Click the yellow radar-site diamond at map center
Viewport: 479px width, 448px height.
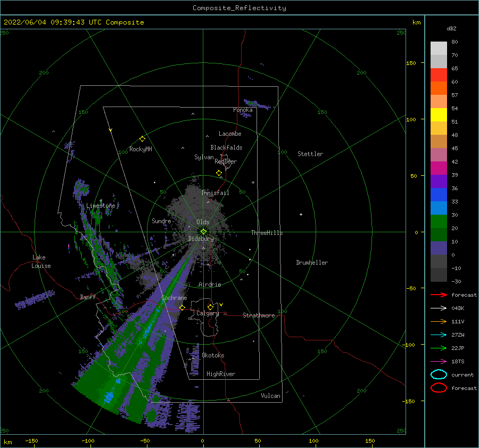pyautogui.click(x=203, y=232)
